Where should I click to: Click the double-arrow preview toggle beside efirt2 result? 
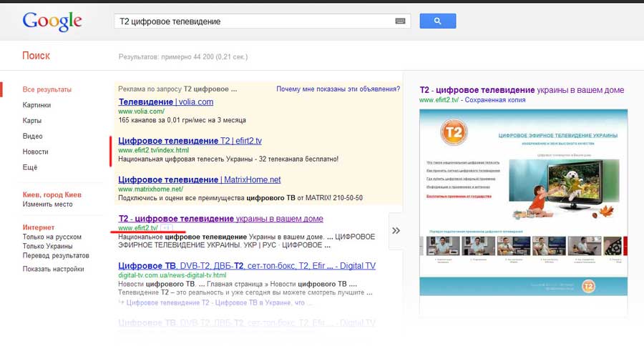click(x=396, y=231)
